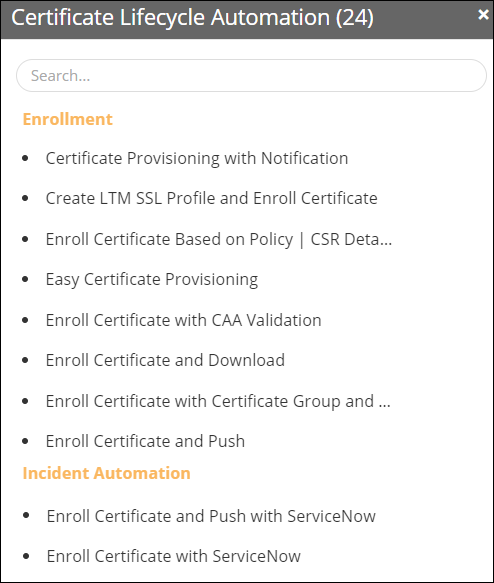The height and width of the screenshot is (583, 494).
Task: Open Enroll Certificate with Certificate Group workflow
Action: point(218,401)
